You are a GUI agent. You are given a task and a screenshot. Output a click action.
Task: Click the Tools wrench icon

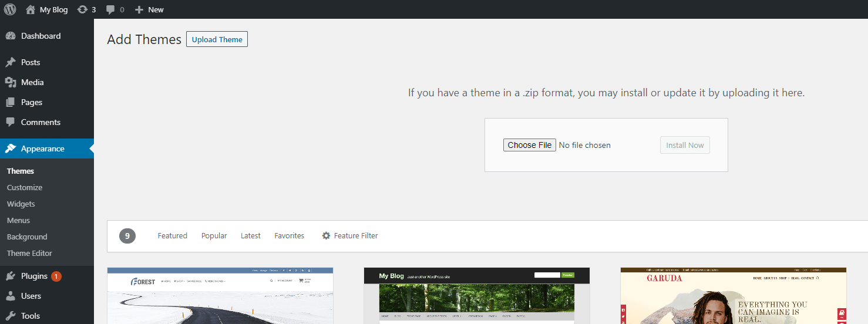[x=11, y=316]
